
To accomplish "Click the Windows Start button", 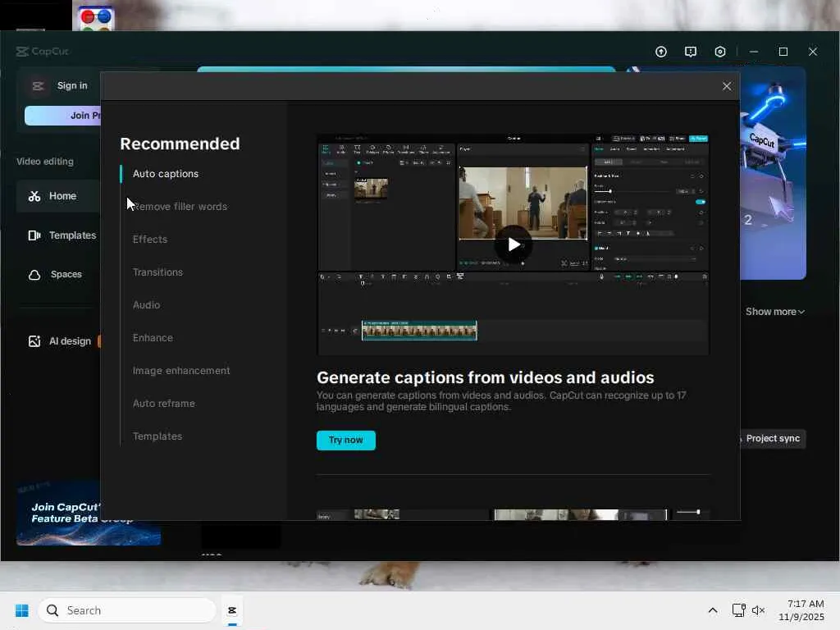I will pos(22,610).
